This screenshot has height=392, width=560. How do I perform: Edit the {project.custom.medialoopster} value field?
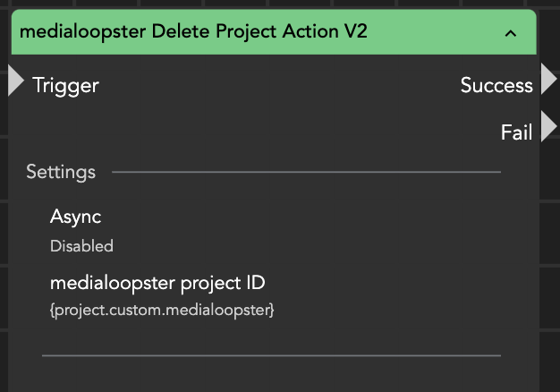pos(162,310)
